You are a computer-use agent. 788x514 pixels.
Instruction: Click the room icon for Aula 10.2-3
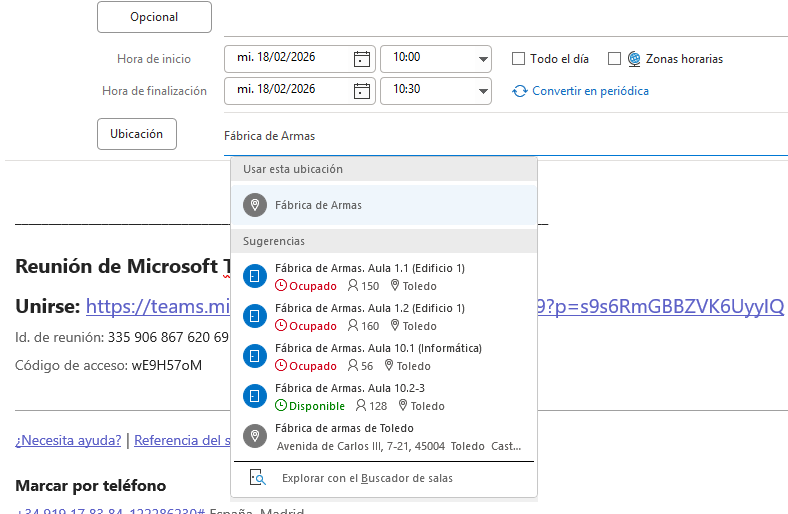(x=255, y=396)
